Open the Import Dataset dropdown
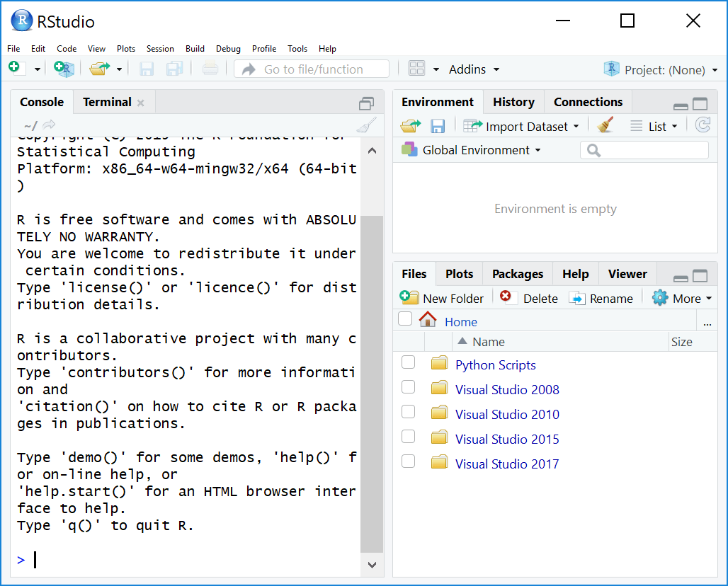Viewport: 728px width, 586px height. coord(521,126)
